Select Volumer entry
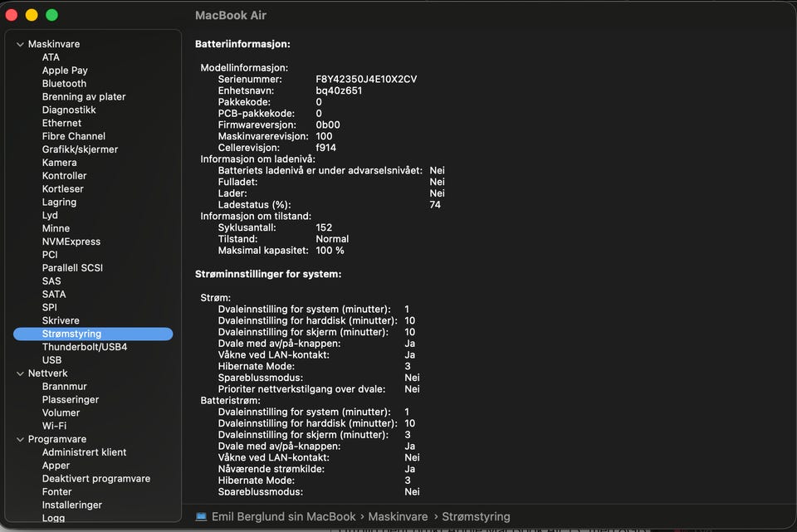 point(61,413)
